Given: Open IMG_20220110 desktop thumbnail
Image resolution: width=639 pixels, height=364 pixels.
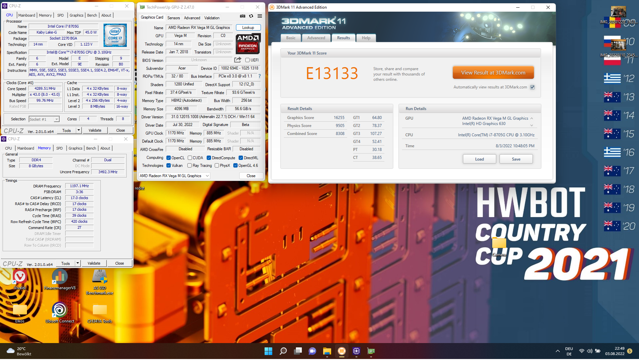Looking at the screenshot, I should [619, 48].
